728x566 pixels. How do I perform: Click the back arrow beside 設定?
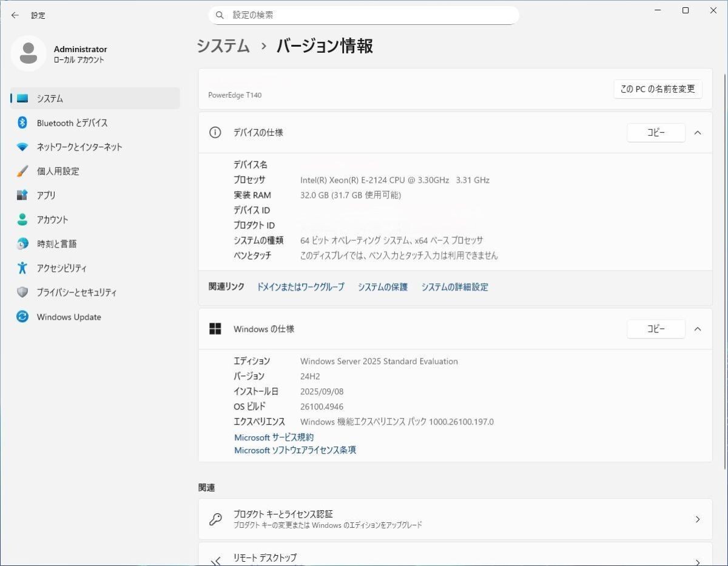[15, 15]
